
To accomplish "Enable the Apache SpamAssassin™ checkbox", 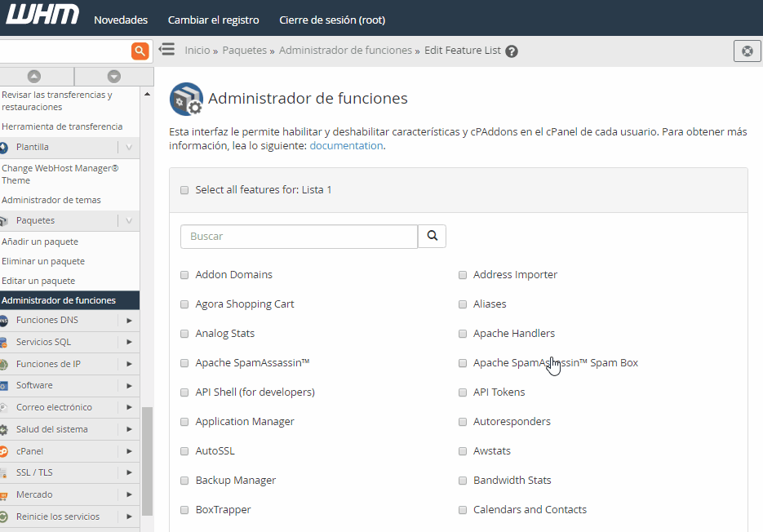I will tap(184, 363).
